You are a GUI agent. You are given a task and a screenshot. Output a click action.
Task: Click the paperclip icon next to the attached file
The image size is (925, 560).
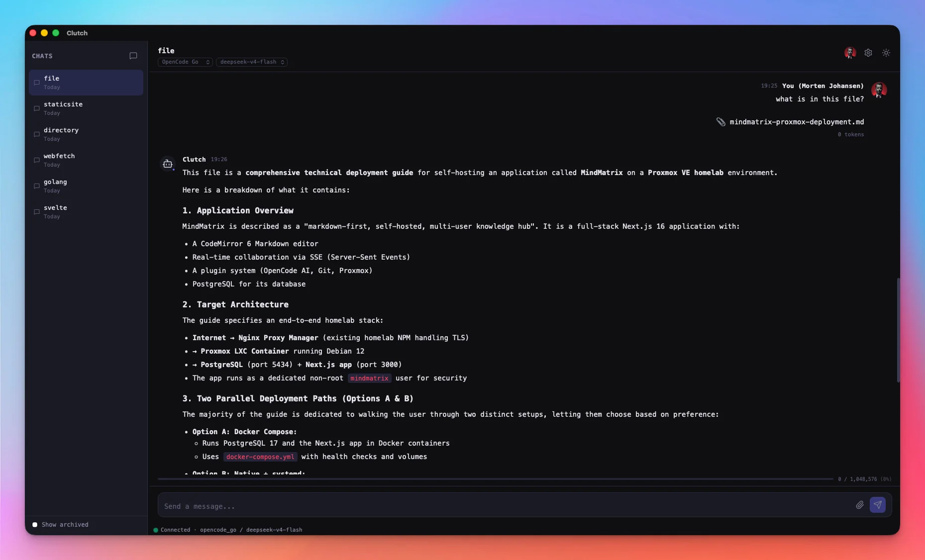[720, 122]
